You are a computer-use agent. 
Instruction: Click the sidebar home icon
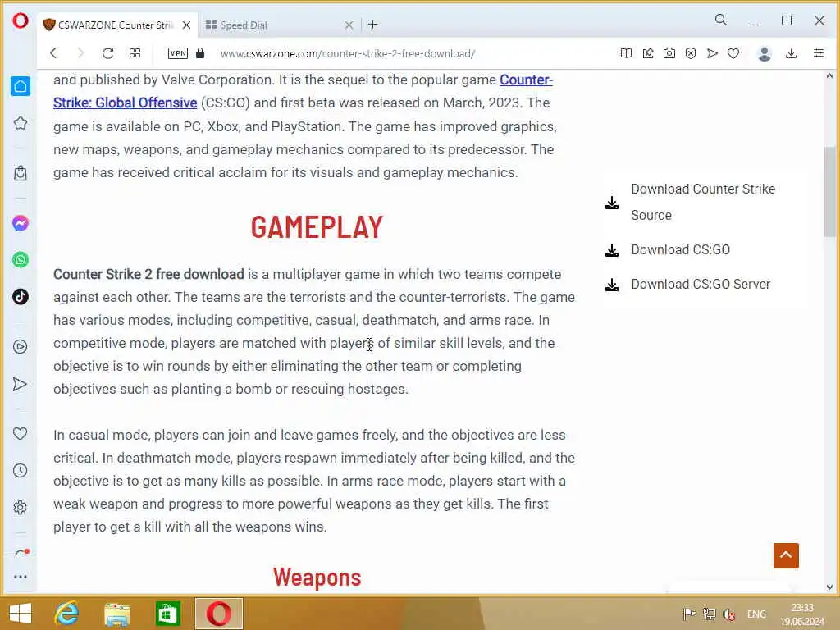(x=21, y=86)
